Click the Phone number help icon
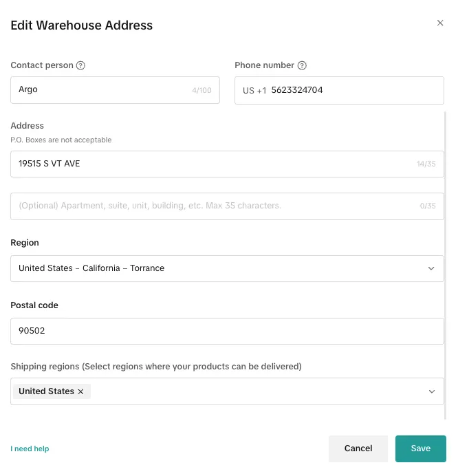 302,66
